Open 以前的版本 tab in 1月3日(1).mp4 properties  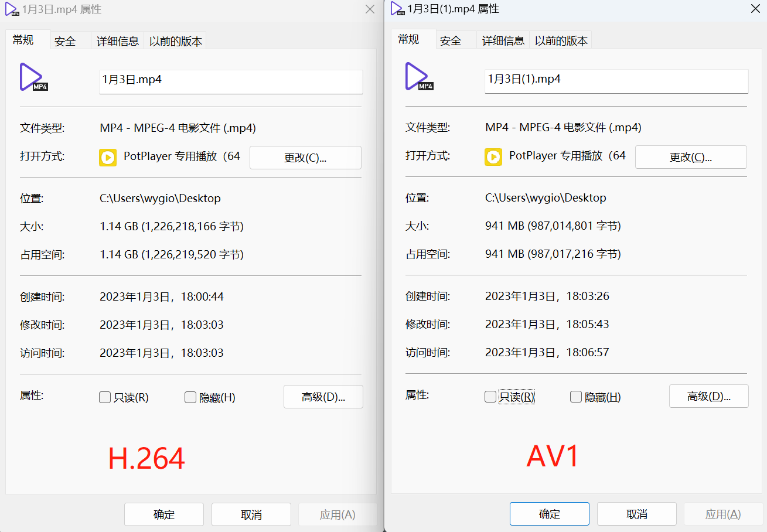561,40
